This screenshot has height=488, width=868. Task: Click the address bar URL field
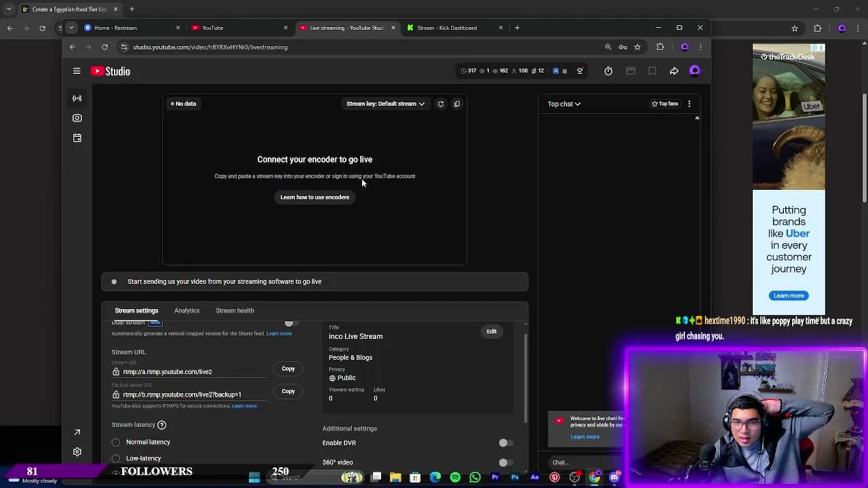pos(359,47)
